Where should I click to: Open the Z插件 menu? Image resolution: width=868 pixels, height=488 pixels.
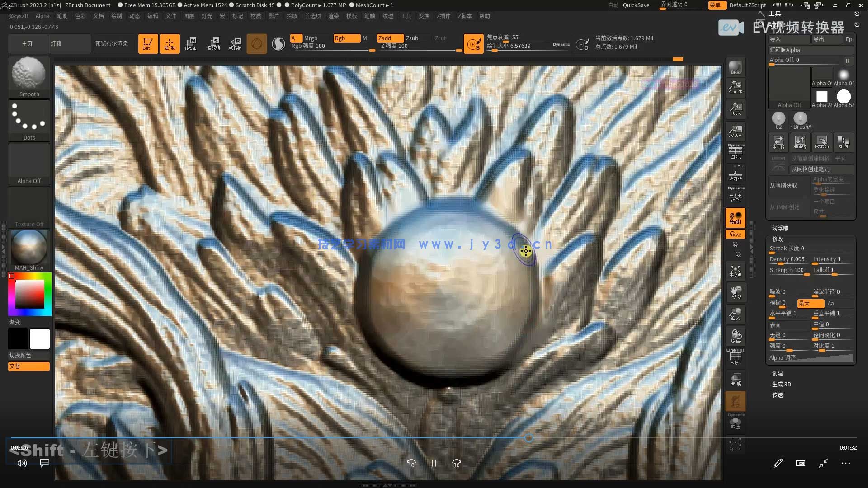443,16
